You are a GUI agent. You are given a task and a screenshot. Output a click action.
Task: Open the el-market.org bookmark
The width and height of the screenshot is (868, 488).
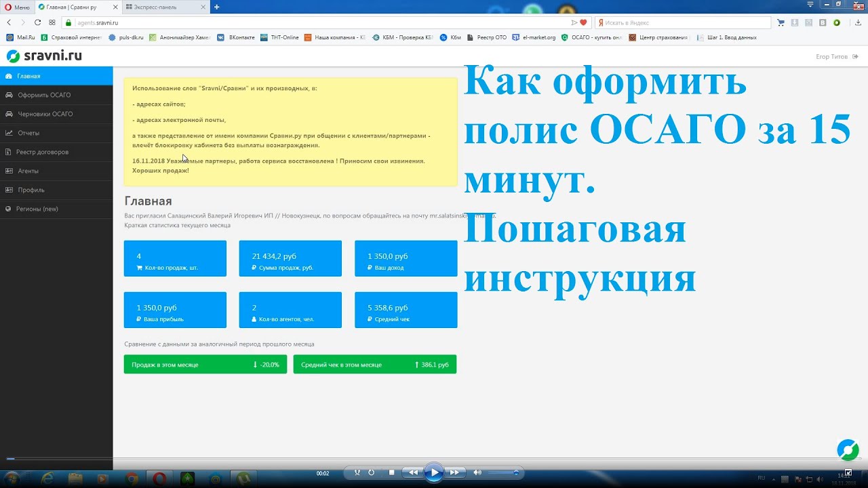click(534, 37)
